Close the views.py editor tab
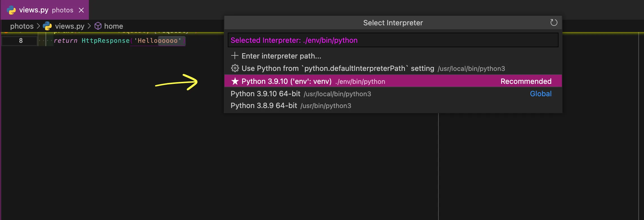 (81, 10)
